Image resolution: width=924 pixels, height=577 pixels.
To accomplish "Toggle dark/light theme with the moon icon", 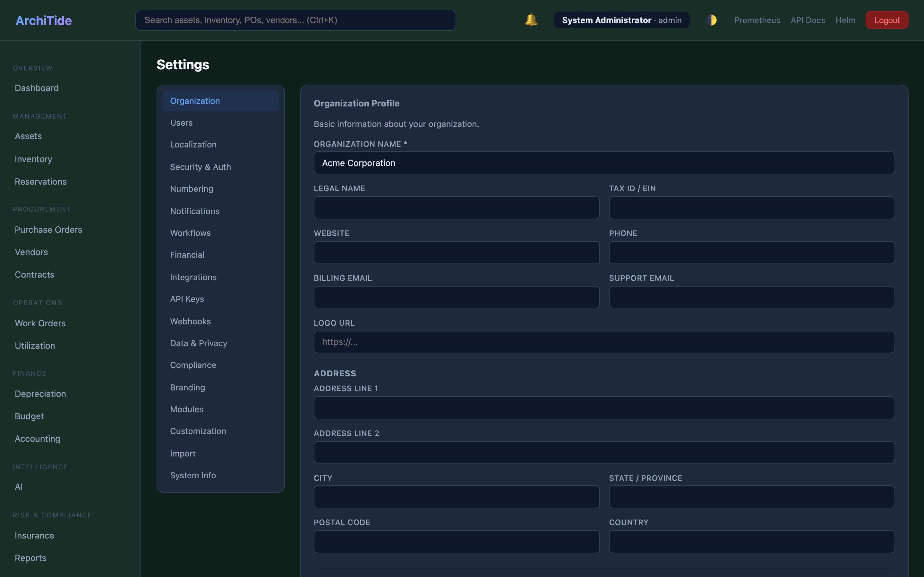I will click(x=711, y=20).
